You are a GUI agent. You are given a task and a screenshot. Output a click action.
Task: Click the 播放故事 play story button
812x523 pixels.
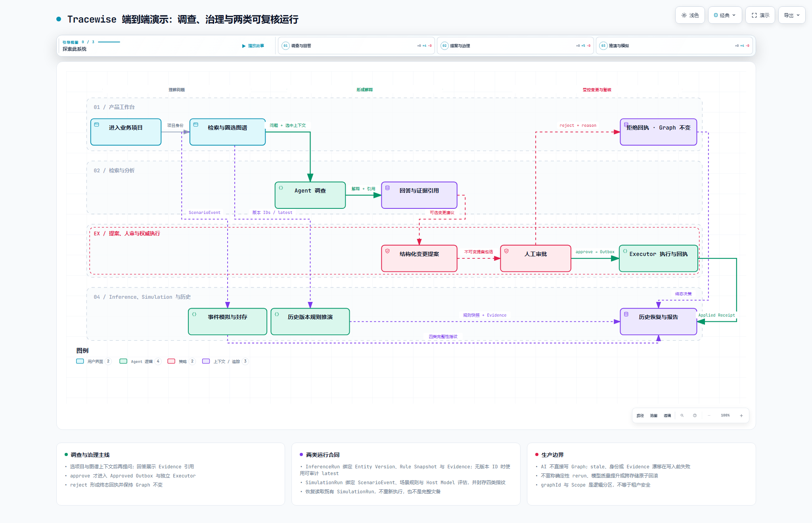tap(253, 46)
